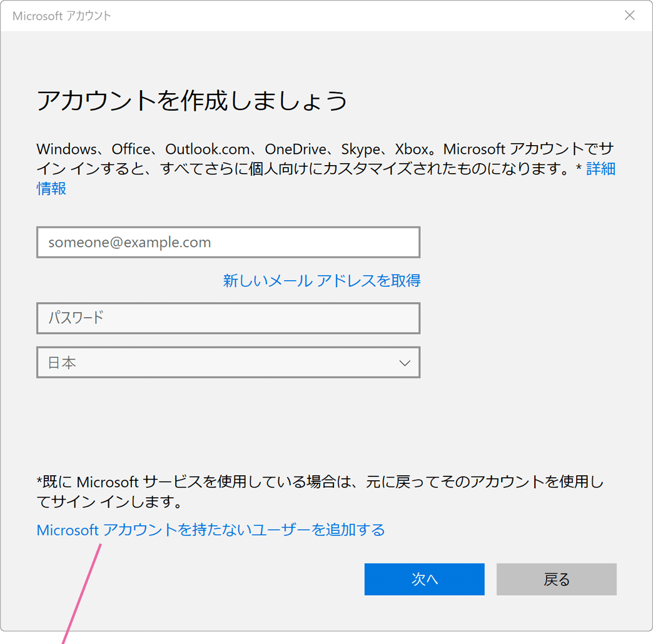
Task: Click the Microsoft アカウント window title
Action: tap(62, 16)
